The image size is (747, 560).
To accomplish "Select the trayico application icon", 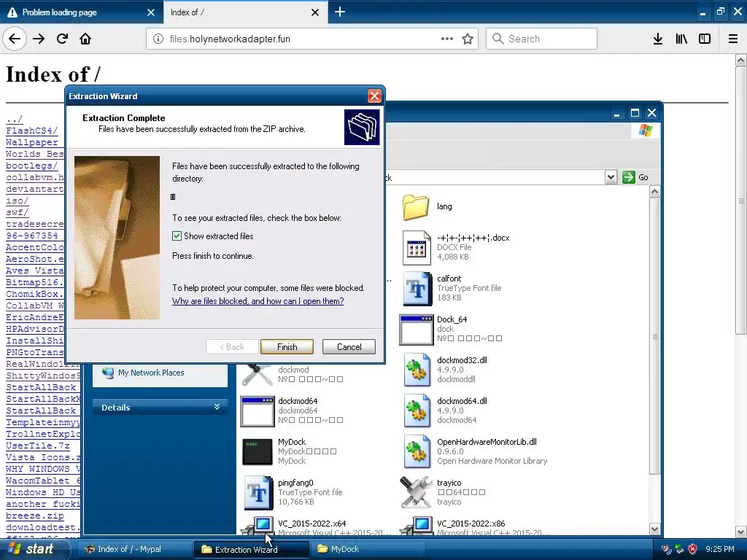I will tap(417, 492).
